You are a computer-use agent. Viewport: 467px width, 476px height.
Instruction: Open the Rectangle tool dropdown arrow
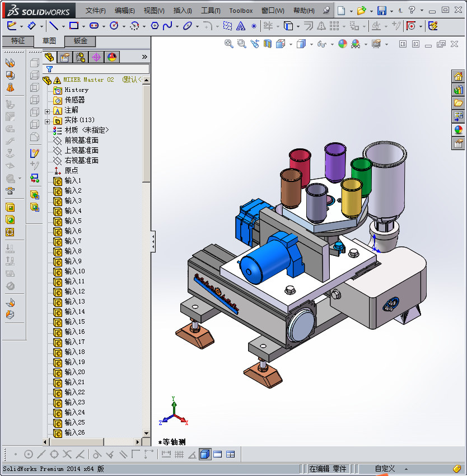click(x=83, y=27)
